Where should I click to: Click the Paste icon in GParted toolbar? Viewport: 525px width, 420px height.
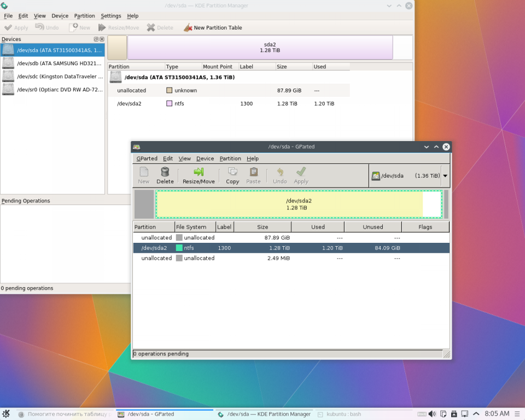click(253, 172)
